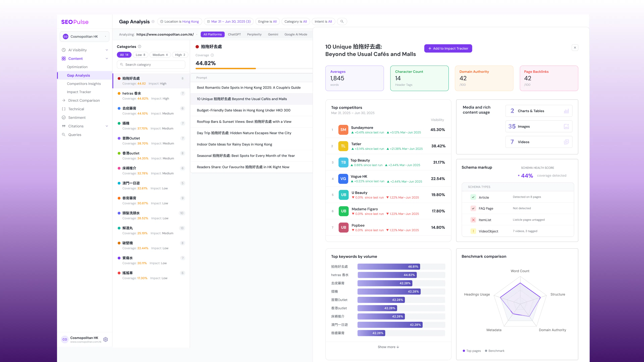Click the Direct Comparison arrow icon

(64, 100)
